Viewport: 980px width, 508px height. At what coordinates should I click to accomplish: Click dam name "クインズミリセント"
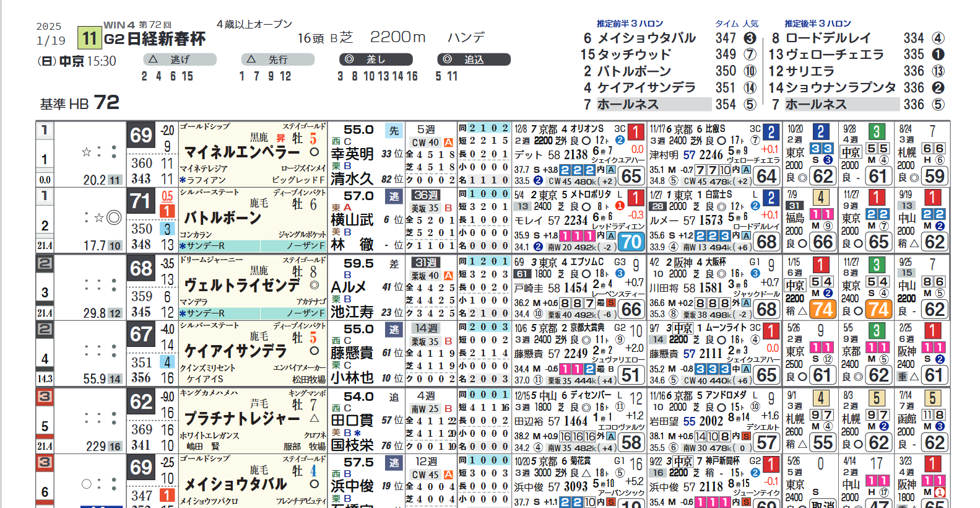pyautogui.click(x=207, y=368)
